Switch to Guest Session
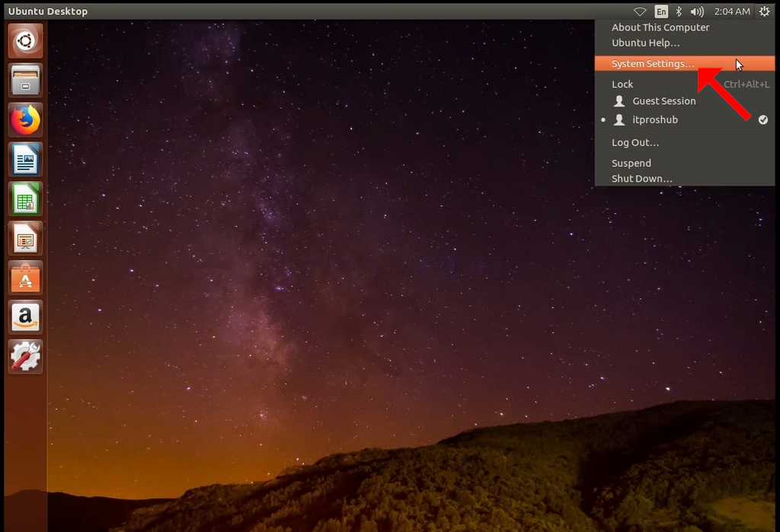 click(685, 101)
